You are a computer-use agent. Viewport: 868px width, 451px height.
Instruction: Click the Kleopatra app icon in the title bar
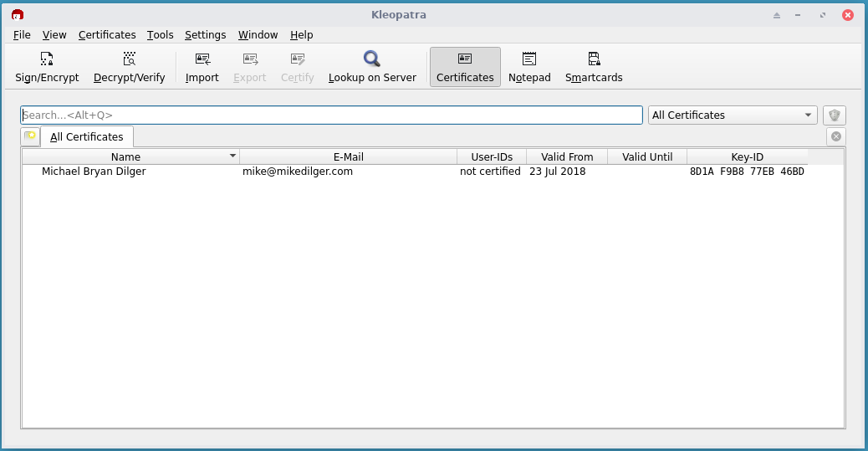pyautogui.click(x=18, y=15)
